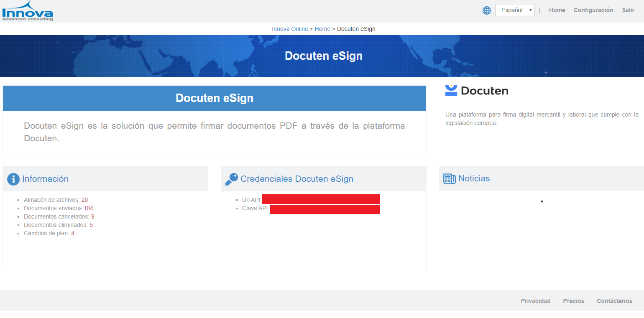Image resolution: width=644 pixels, height=318 pixels.
Task: Open the Español language dropdown
Action: (x=515, y=10)
